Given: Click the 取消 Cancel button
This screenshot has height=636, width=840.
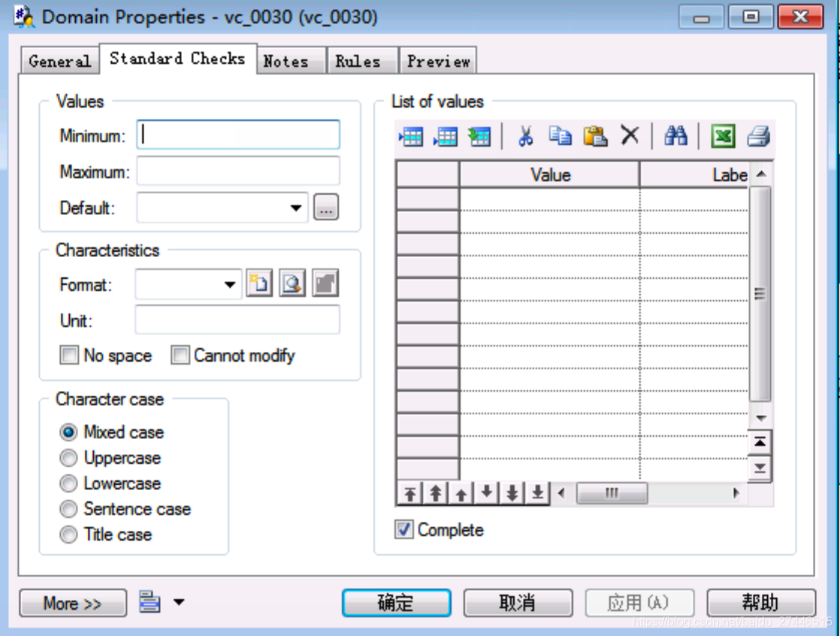Looking at the screenshot, I should 518,604.
